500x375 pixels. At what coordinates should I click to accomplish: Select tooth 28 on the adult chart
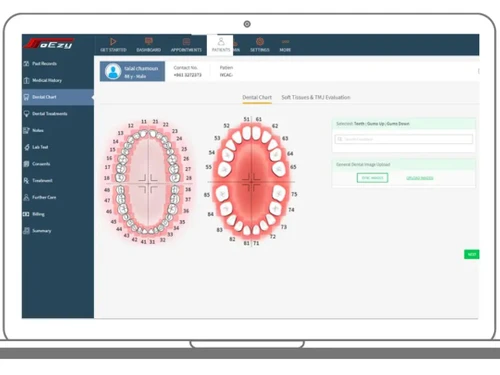[x=176, y=177]
